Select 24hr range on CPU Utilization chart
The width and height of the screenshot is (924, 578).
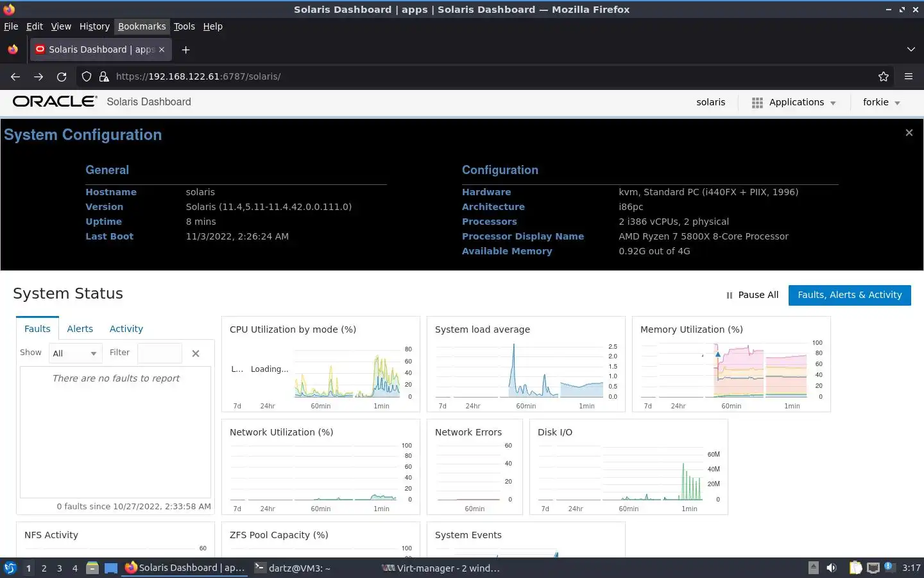268,406
